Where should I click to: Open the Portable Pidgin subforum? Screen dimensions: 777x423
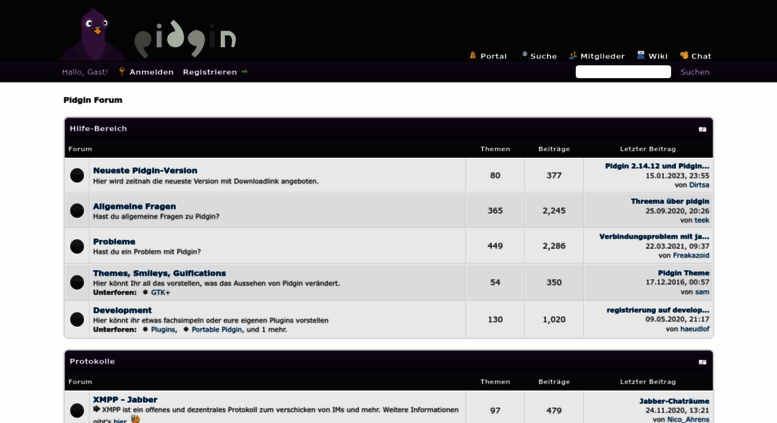tap(217, 329)
